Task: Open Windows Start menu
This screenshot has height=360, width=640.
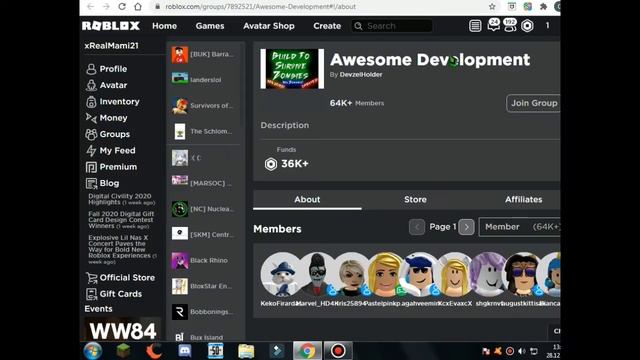Action: 93,351
